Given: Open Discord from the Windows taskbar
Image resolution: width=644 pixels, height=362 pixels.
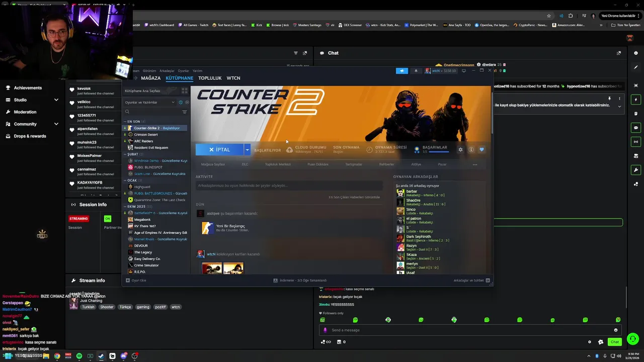Looking at the screenshot, I should [x=123, y=356].
